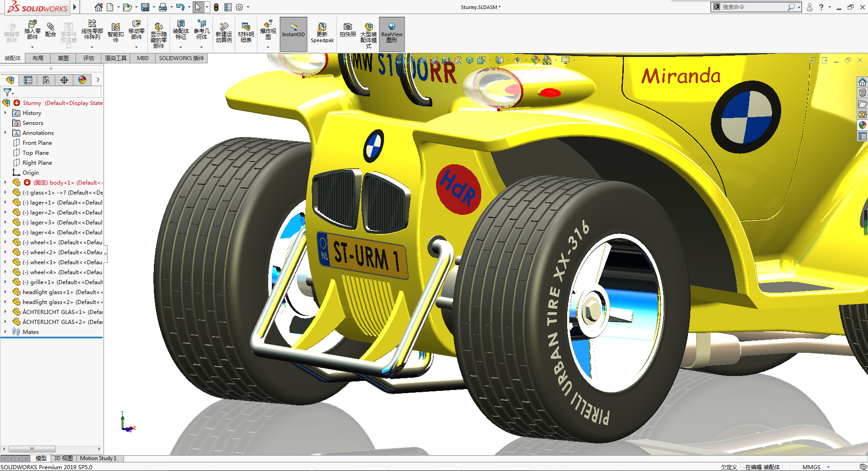The height and width of the screenshot is (471, 868).
Task: Expand the body<1> component node
Action: point(5,183)
